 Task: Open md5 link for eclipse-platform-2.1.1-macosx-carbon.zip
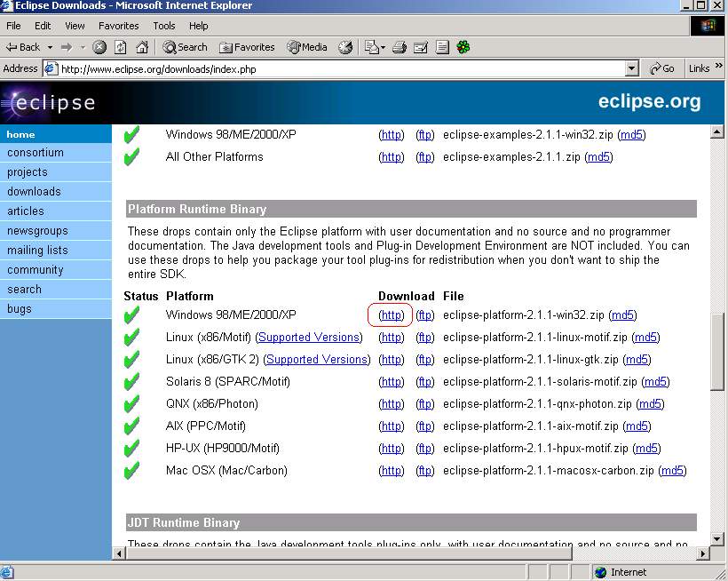672,471
